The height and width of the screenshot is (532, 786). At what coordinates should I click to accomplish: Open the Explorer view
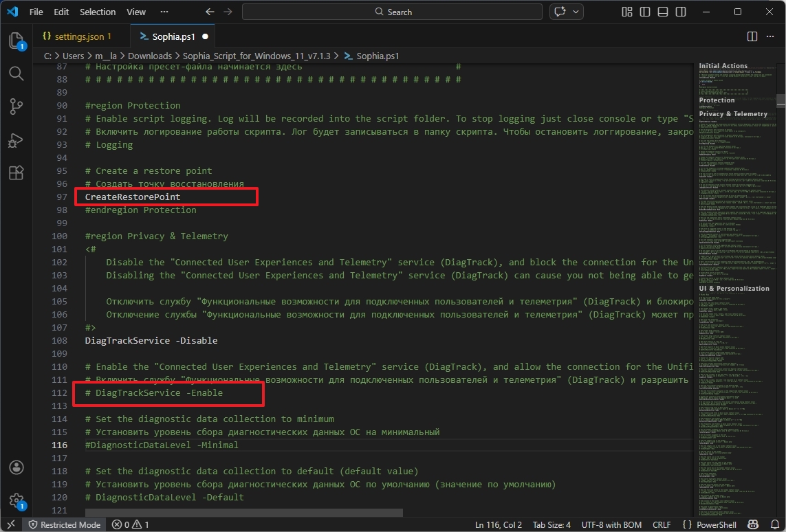pos(17,41)
